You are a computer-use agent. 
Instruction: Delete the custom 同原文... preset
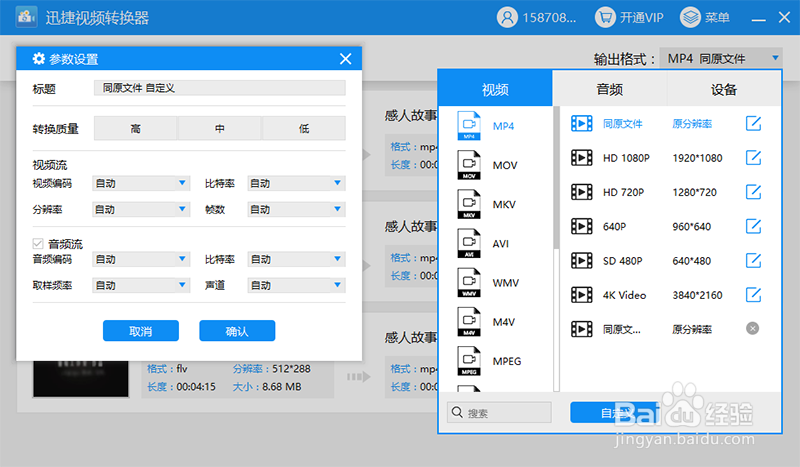753,328
